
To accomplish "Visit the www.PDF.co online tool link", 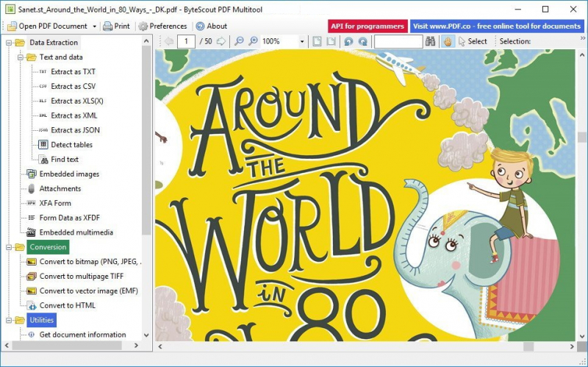I will pyautogui.click(x=497, y=26).
